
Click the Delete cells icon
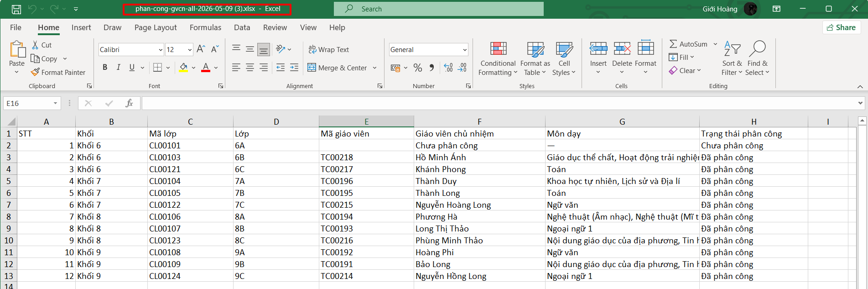622,48
